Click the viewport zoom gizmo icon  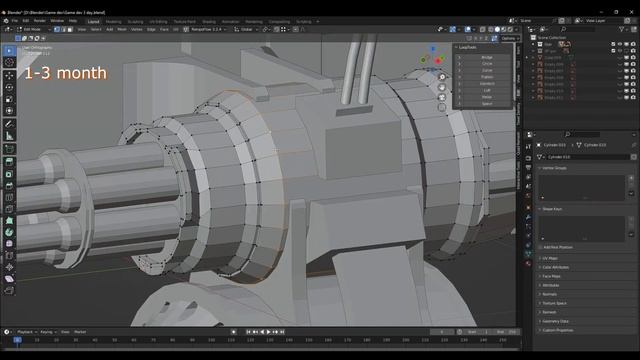pyautogui.click(x=442, y=77)
